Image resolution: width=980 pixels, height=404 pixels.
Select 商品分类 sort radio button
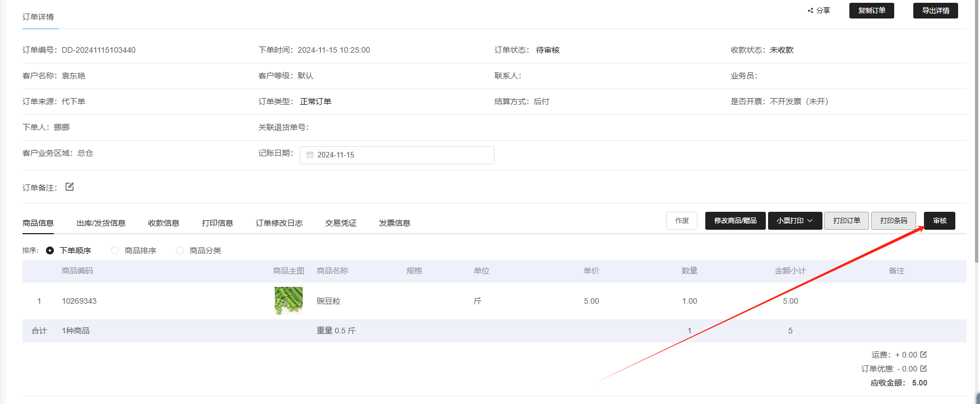180,250
